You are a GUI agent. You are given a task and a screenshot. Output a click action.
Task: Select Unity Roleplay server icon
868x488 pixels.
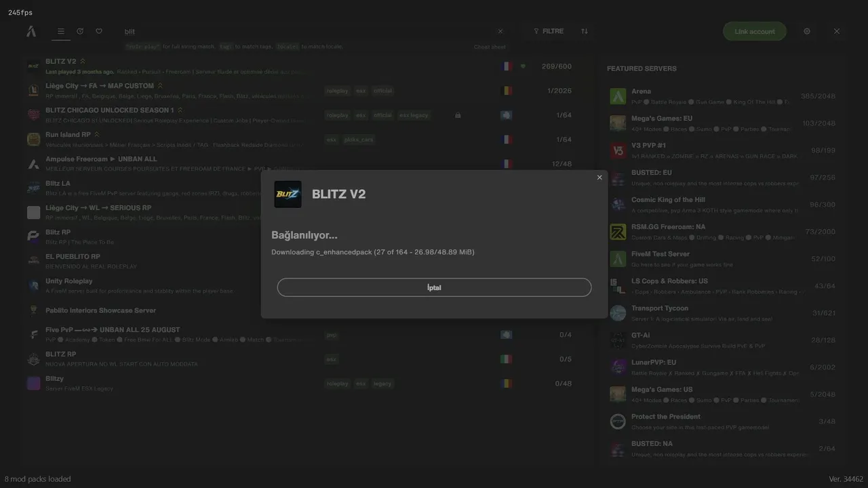point(33,286)
